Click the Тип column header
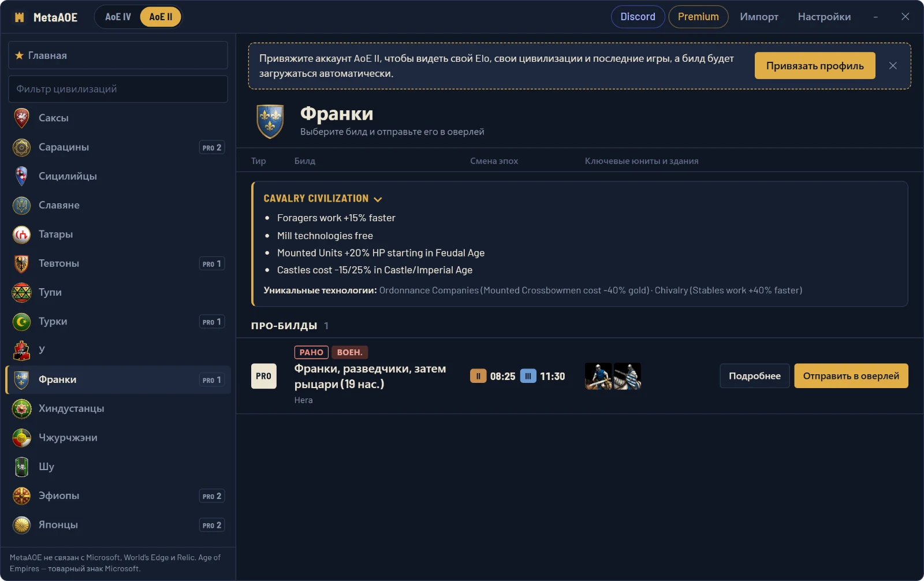The width and height of the screenshot is (924, 581). click(258, 161)
